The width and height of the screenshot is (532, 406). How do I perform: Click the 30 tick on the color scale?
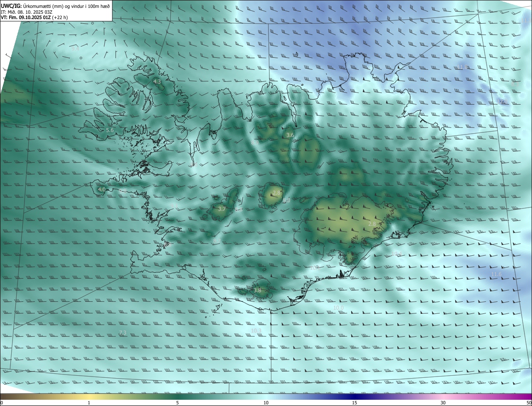click(x=443, y=403)
